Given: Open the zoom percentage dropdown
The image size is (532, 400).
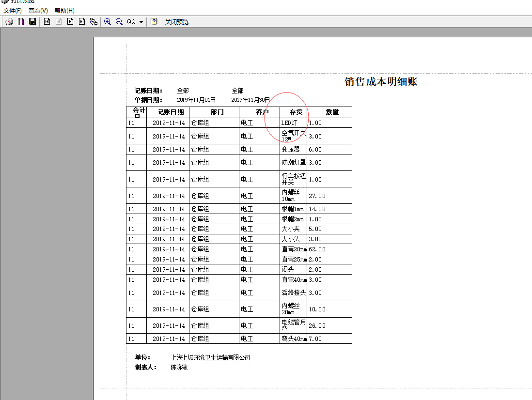Looking at the screenshot, I should 141,22.
